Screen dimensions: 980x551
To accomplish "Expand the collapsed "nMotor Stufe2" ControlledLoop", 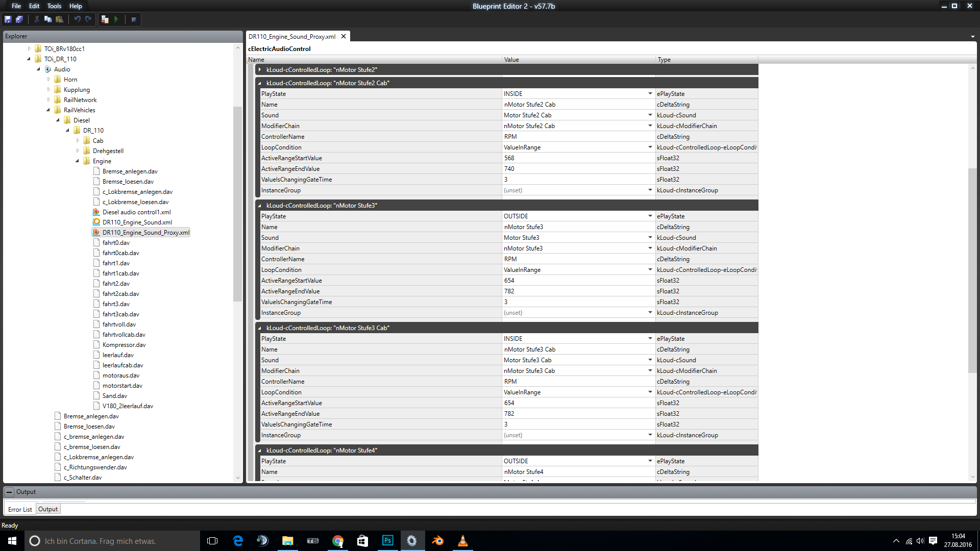I will coord(260,70).
